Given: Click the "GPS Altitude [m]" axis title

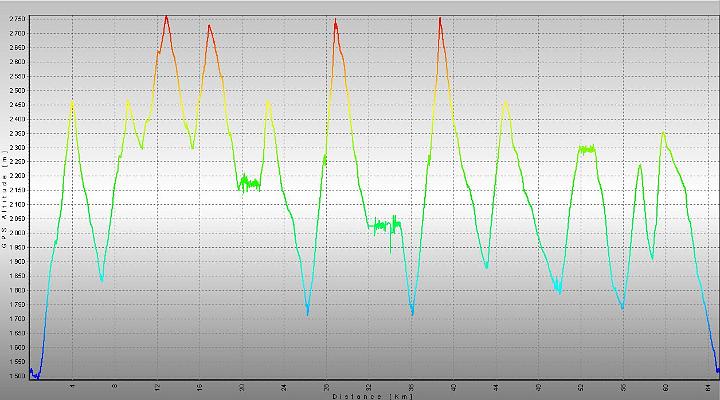Looking at the screenshot, I should (x=4, y=199).
